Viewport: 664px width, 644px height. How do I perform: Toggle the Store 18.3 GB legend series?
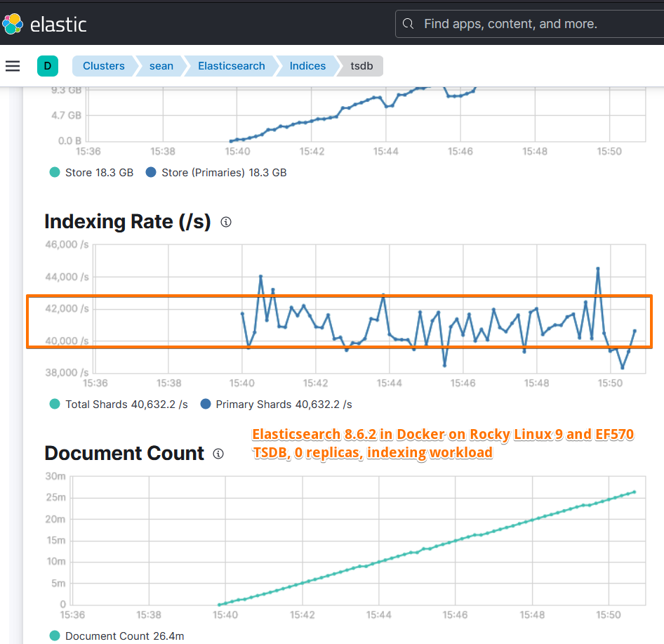pyautogui.click(x=91, y=173)
